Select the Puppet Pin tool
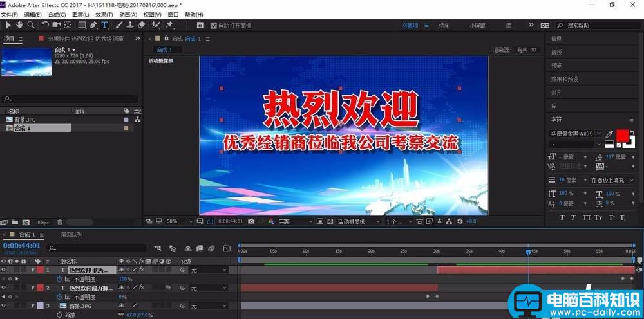Viewport: 644px width, 319px height. pyautogui.click(x=169, y=25)
